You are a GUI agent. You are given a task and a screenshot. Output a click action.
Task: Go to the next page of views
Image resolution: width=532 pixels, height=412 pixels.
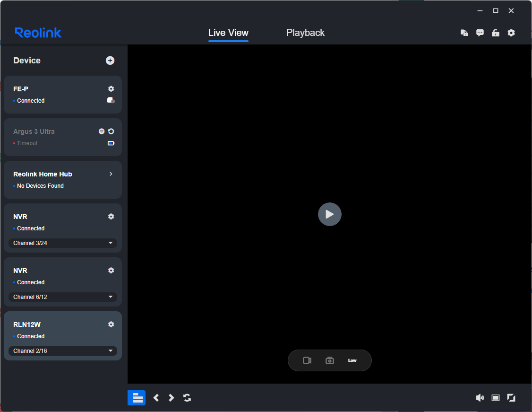[x=172, y=398]
